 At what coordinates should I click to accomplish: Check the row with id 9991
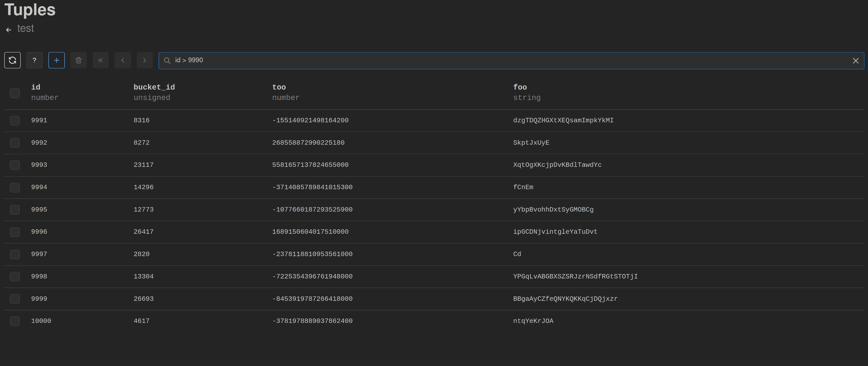point(15,120)
